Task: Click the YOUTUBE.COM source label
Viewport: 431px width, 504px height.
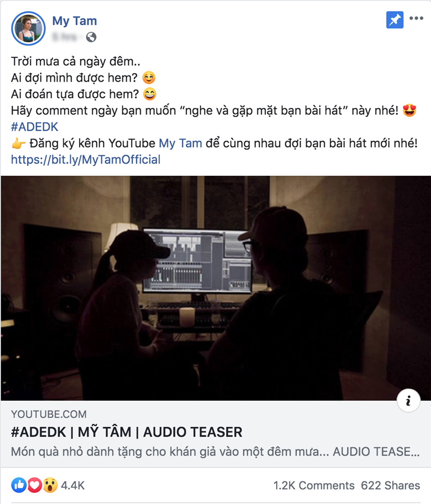Action: pyautogui.click(x=49, y=414)
